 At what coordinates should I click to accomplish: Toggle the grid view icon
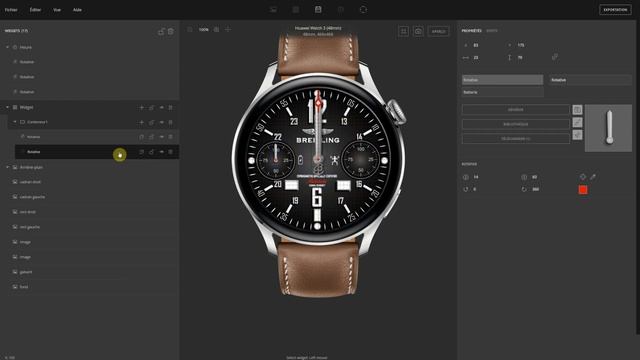tap(403, 31)
